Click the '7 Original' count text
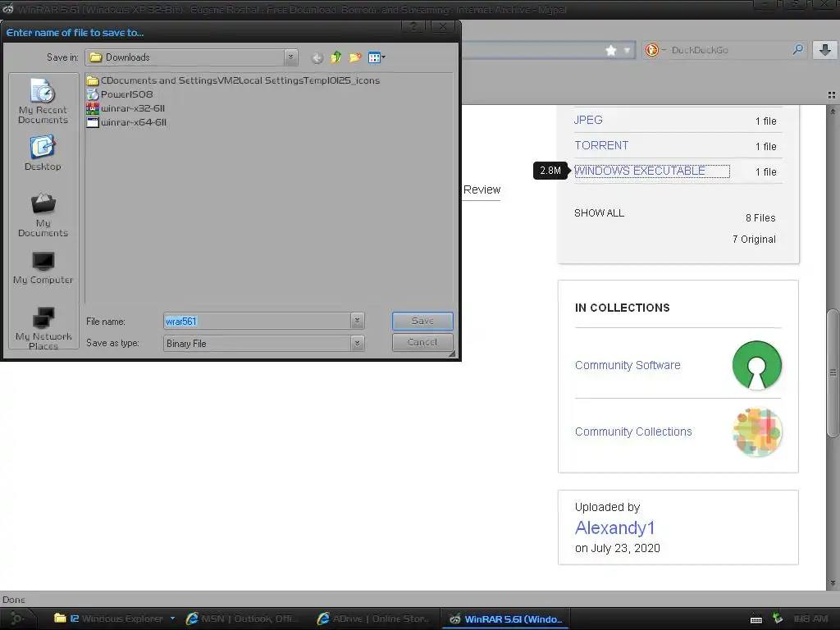 click(x=755, y=240)
